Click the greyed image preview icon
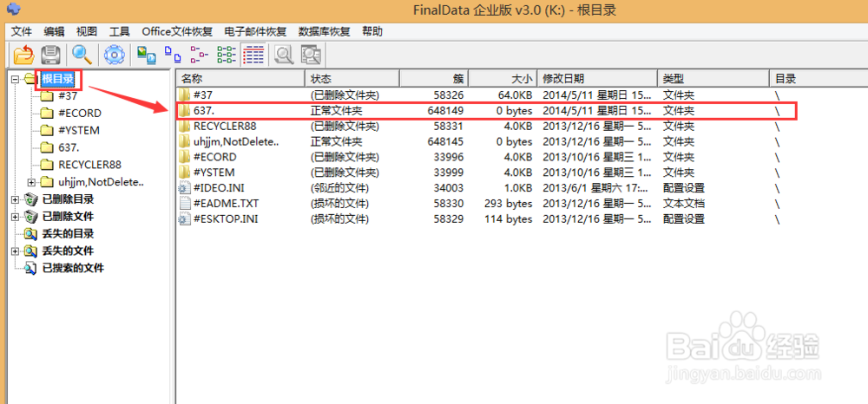 pos(311,55)
